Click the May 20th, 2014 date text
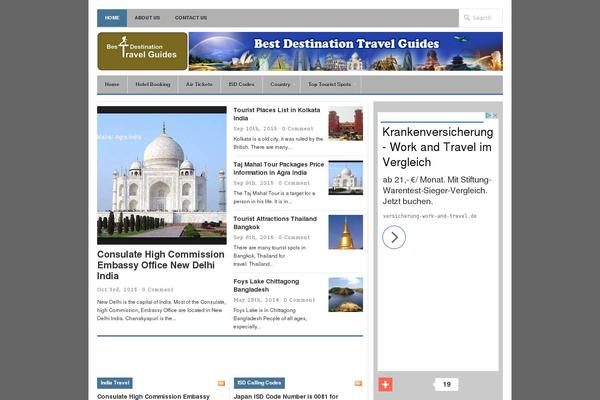The height and width of the screenshot is (400, 600). tap(256, 300)
